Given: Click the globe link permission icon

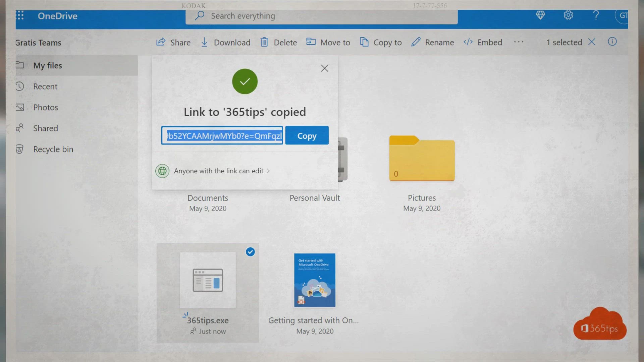Looking at the screenshot, I should pyautogui.click(x=162, y=171).
